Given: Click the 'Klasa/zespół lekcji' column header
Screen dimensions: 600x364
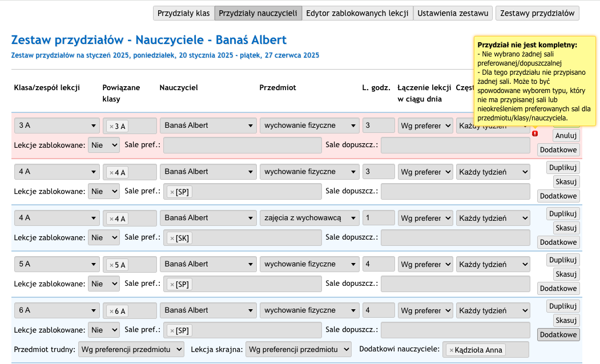Looking at the screenshot, I should tap(47, 87).
